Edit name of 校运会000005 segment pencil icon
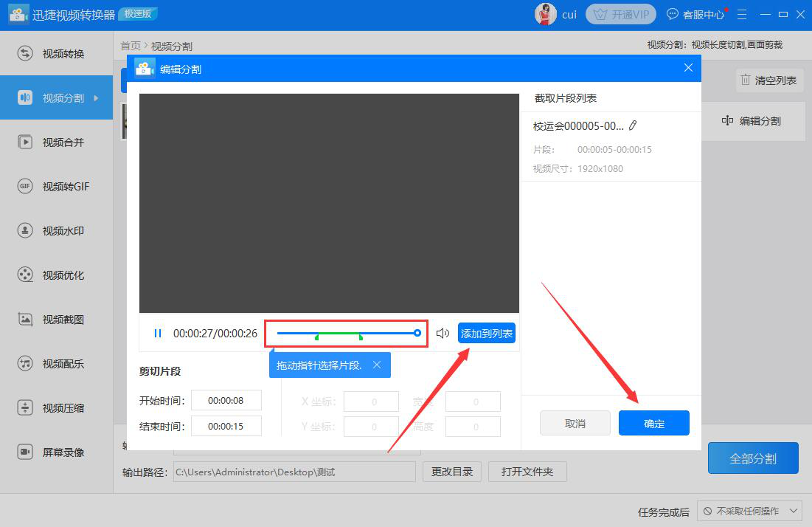 point(633,125)
